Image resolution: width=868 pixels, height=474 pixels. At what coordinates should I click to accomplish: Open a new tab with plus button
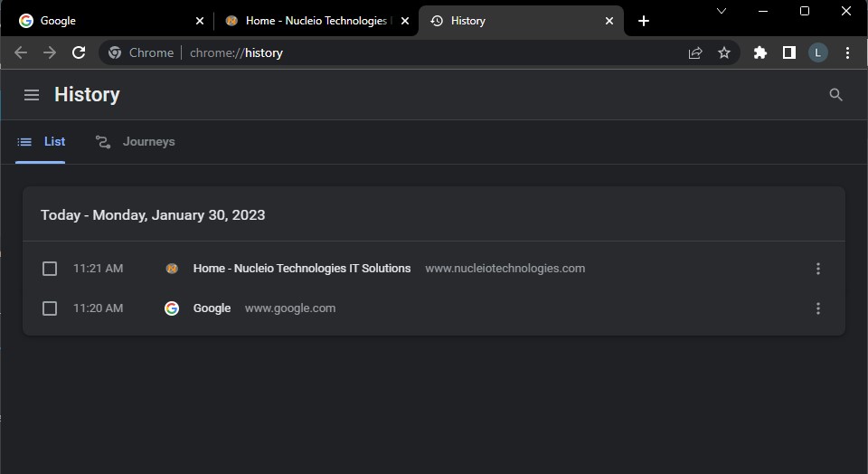tap(643, 21)
